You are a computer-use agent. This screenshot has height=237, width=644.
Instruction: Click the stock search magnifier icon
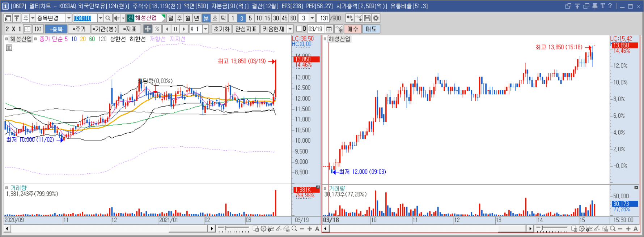pos(107,18)
